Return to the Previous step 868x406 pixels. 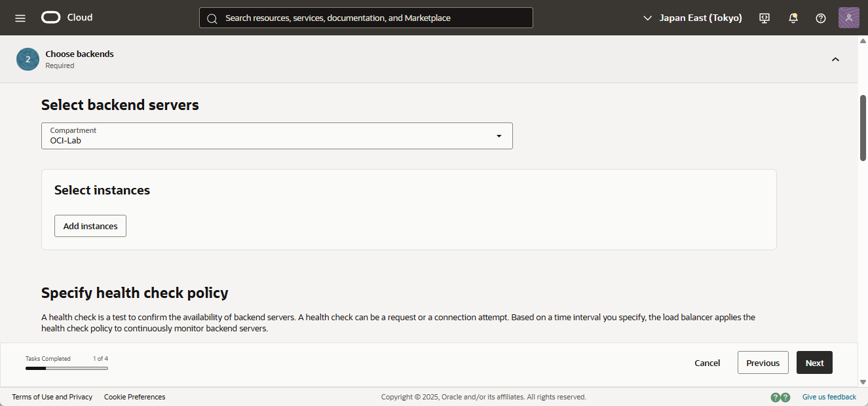click(x=763, y=363)
